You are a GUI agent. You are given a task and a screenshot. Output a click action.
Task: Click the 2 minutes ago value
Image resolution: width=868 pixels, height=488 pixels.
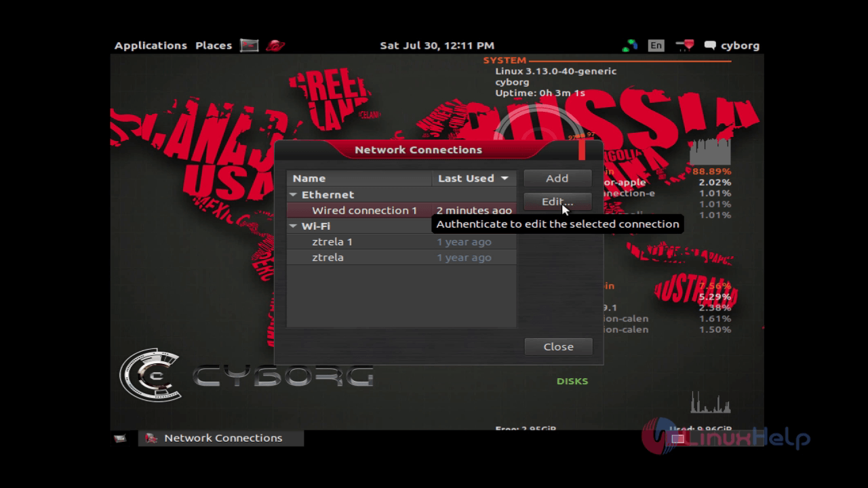pyautogui.click(x=474, y=211)
